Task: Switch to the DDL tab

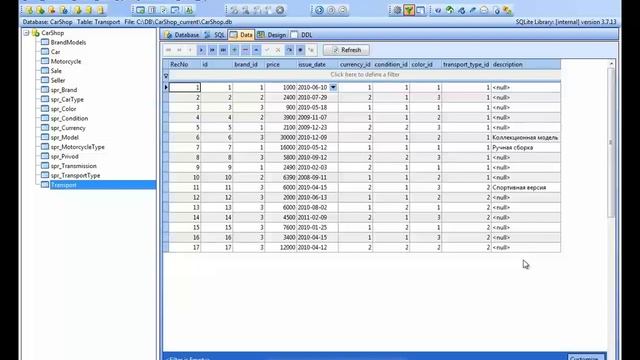Action: point(302,35)
